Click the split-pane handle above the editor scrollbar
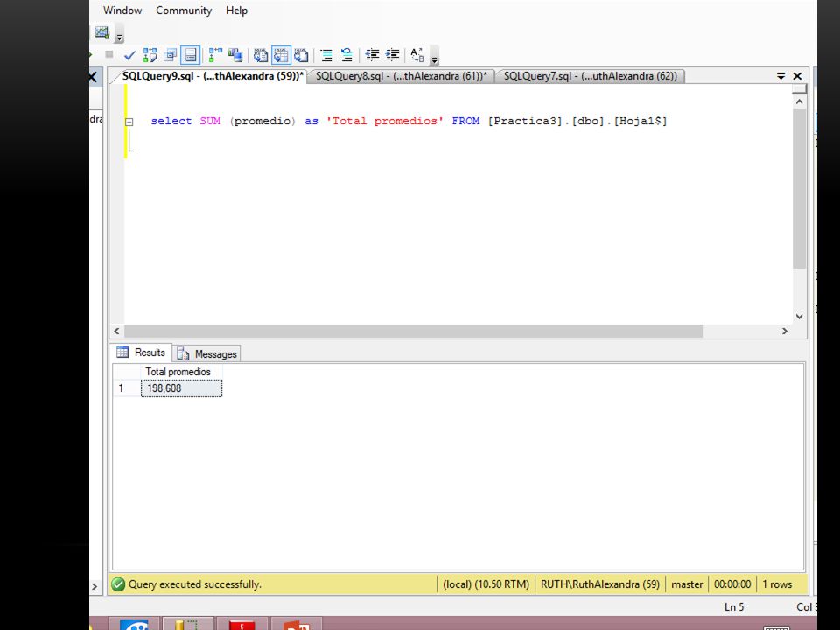The width and height of the screenshot is (840, 630). 799,89
